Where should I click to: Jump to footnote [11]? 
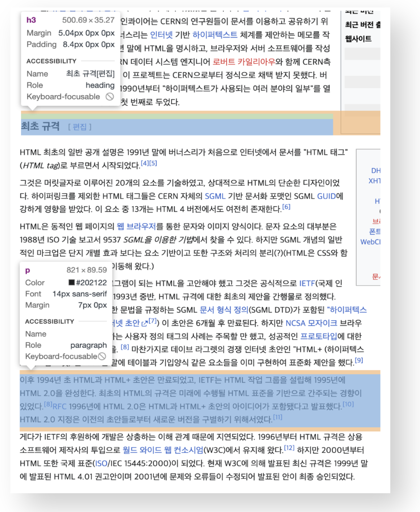coord(277,417)
